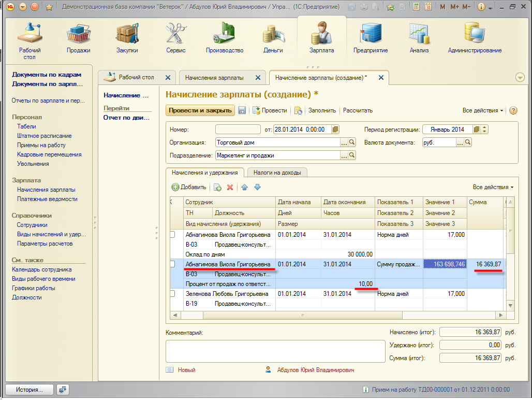Expand Все действия on form toolbar
Screen dimensions: 532x400
483,110
